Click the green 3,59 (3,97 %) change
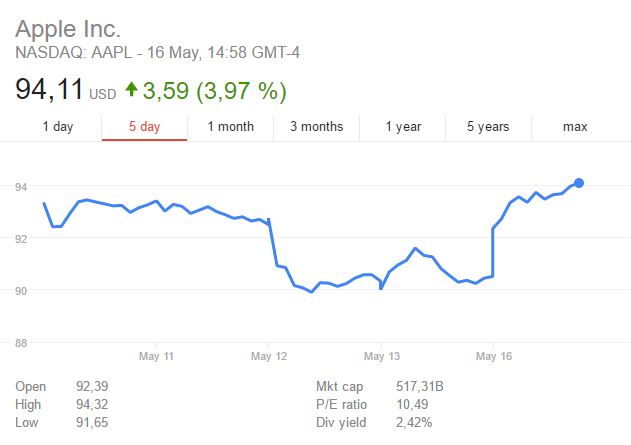631x445 pixels. click(x=214, y=92)
